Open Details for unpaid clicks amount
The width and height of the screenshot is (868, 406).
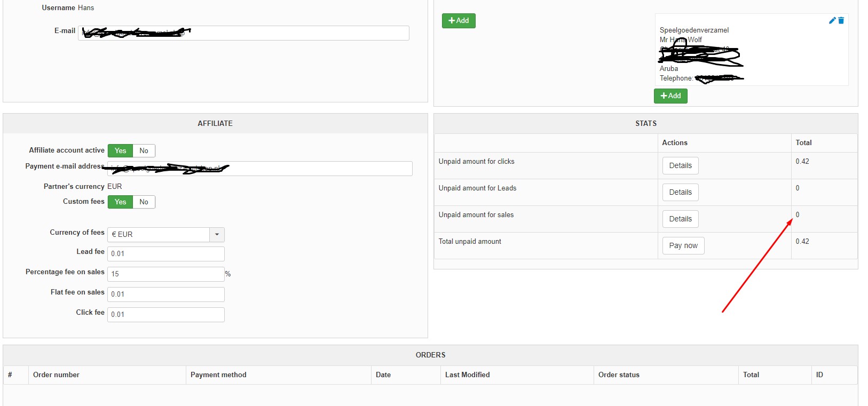680,166
